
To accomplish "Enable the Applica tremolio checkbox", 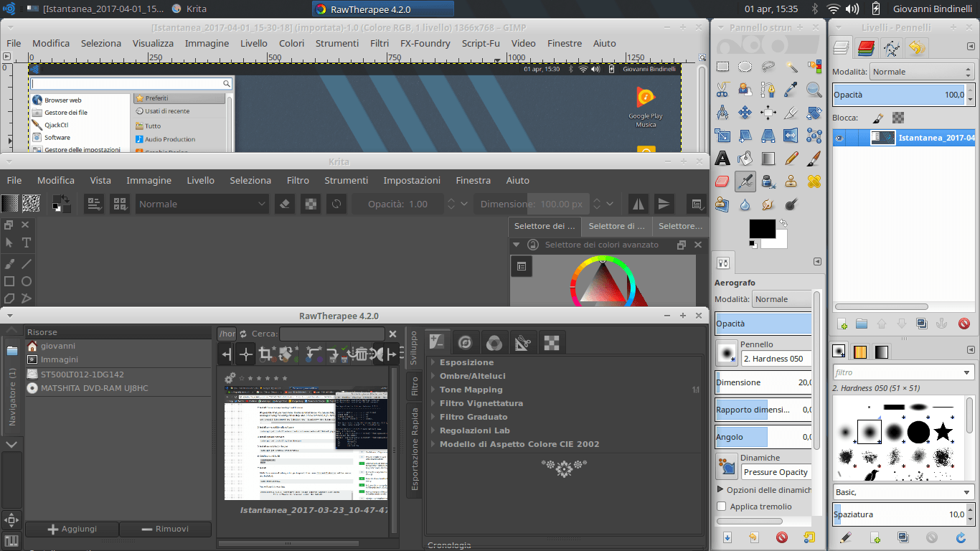I will click(x=722, y=507).
